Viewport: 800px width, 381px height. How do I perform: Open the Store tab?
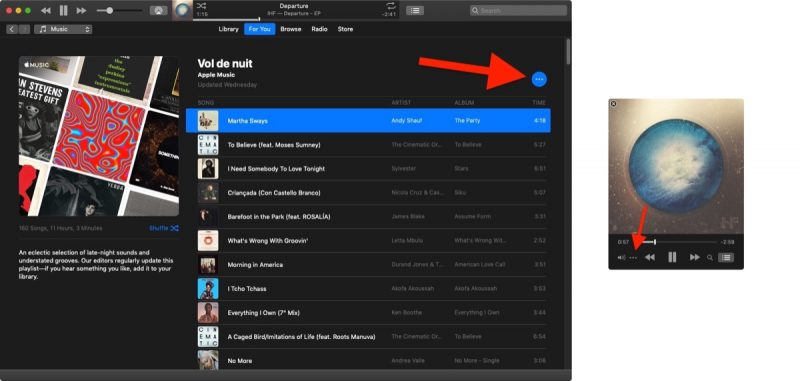[345, 29]
